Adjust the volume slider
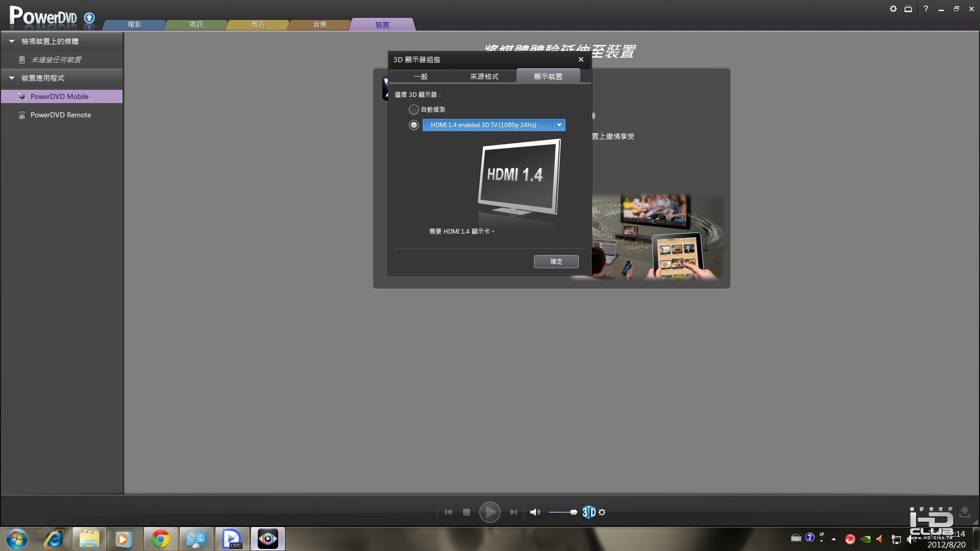 pos(573,512)
